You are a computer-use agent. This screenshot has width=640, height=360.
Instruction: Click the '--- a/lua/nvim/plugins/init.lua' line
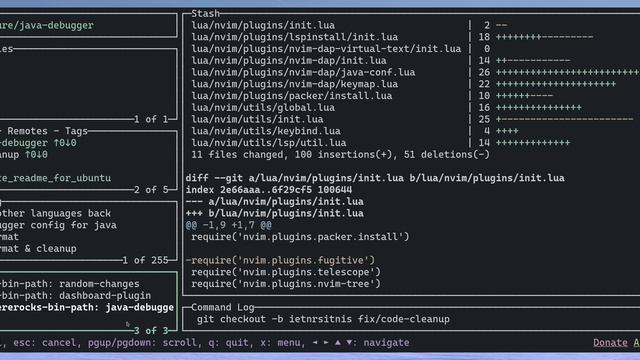[x=274, y=202]
